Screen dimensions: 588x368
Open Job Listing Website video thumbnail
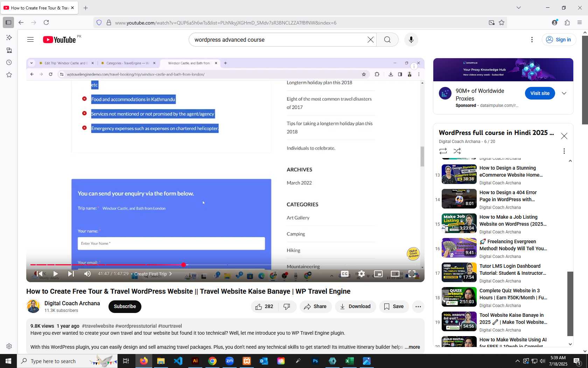459,223
